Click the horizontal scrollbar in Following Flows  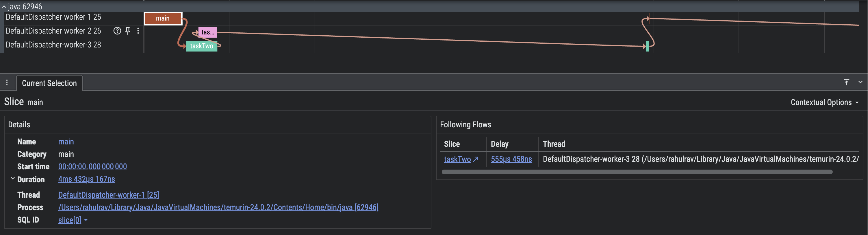tap(637, 172)
